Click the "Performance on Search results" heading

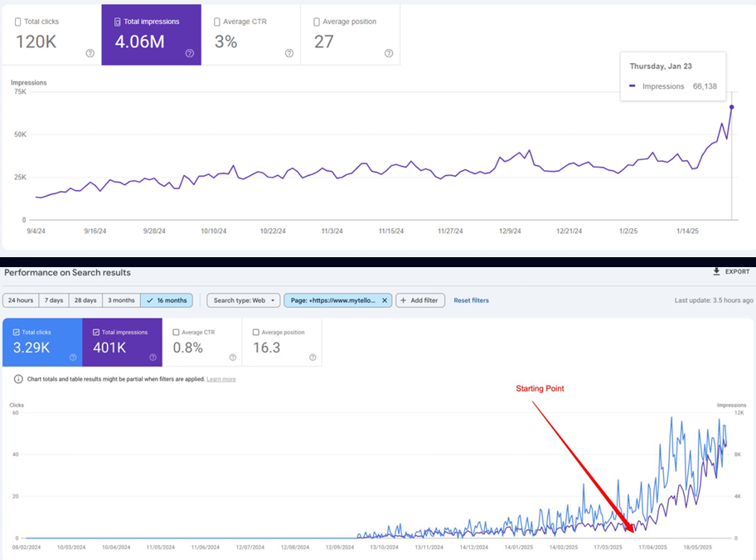(67, 272)
